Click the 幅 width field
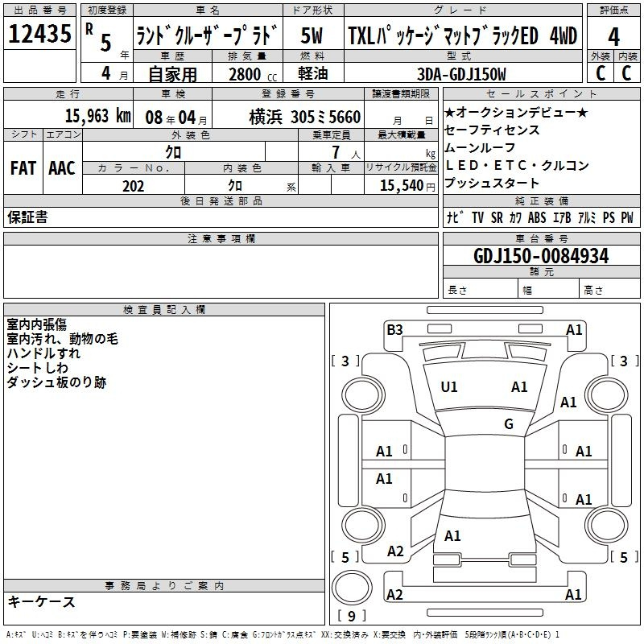Screen dimensions: 644x644 549,288
